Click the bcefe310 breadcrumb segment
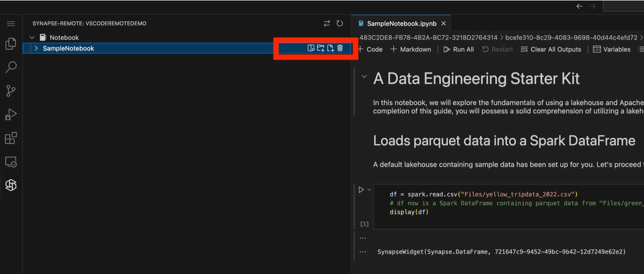Image resolution: width=644 pixels, height=274 pixels. click(x=571, y=37)
